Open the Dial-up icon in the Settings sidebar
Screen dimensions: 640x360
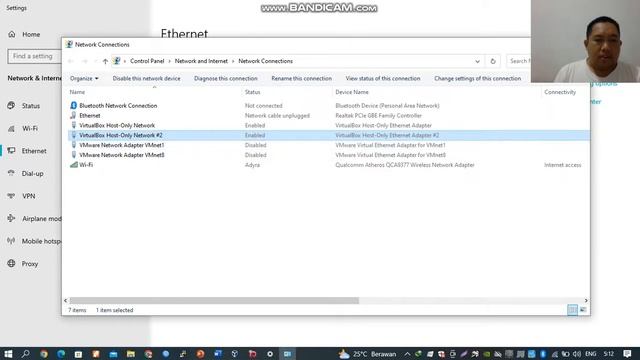coord(11,173)
